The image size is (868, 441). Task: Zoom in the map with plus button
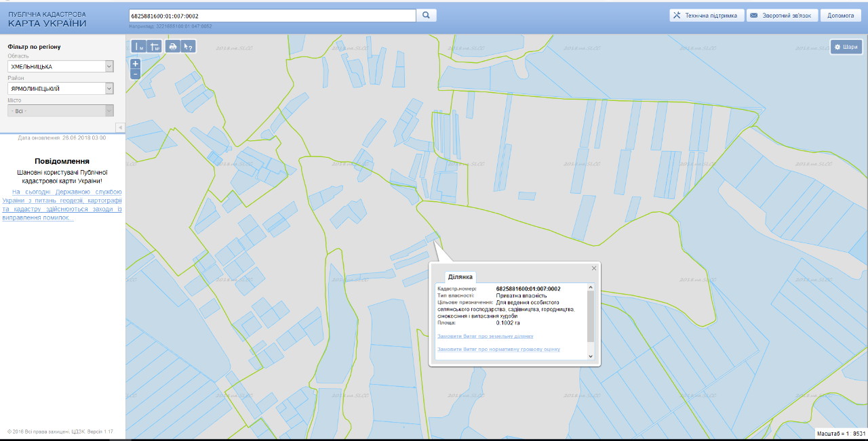(x=136, y=64)
